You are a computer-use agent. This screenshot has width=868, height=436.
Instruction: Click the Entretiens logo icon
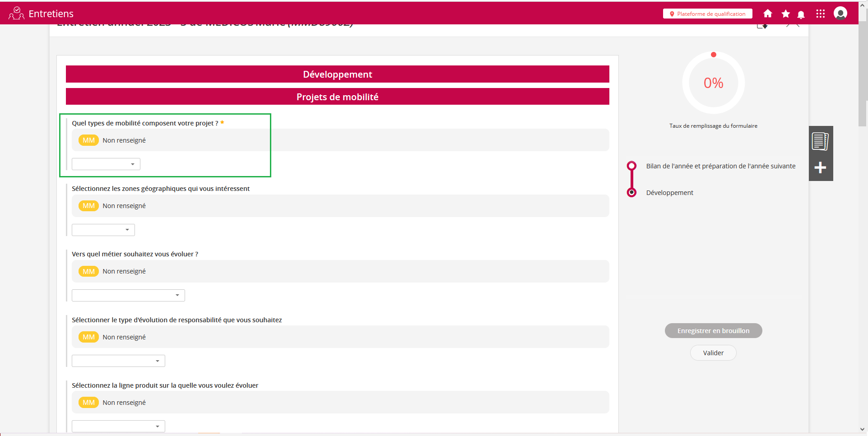pos(16,14)
